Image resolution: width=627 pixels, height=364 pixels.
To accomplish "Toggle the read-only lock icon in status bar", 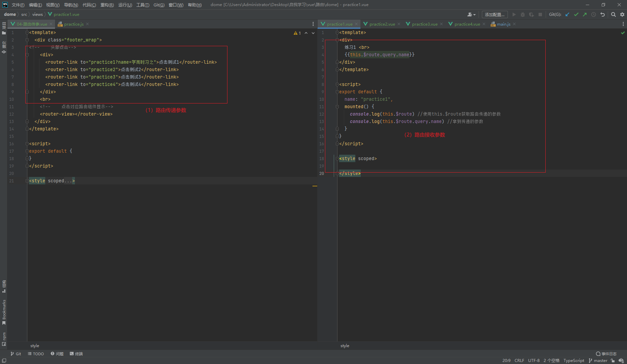I will pos(613,361).
